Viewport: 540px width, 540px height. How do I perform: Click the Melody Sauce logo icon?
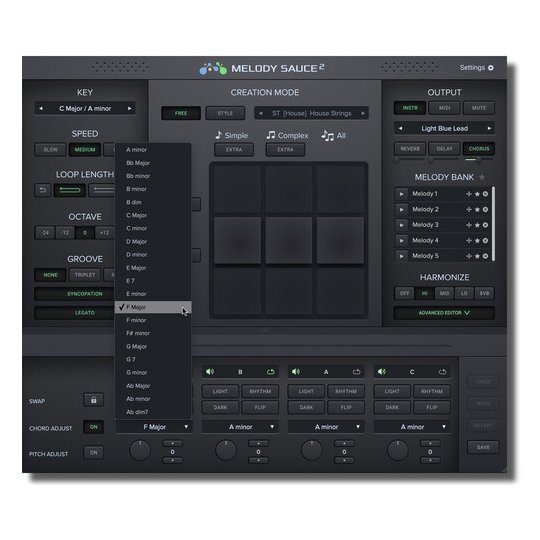pyautogui.click(x=213, y=68)
